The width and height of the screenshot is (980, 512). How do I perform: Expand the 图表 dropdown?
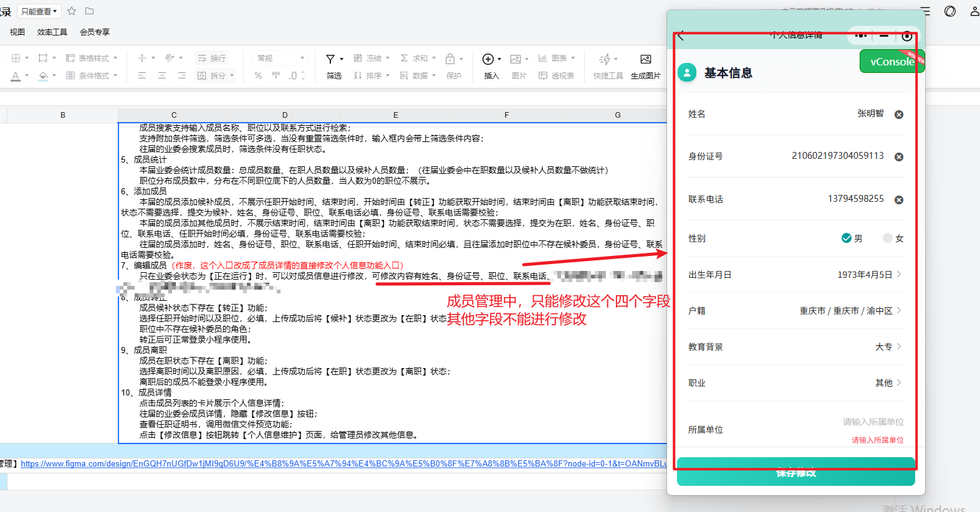pos(573,58)
